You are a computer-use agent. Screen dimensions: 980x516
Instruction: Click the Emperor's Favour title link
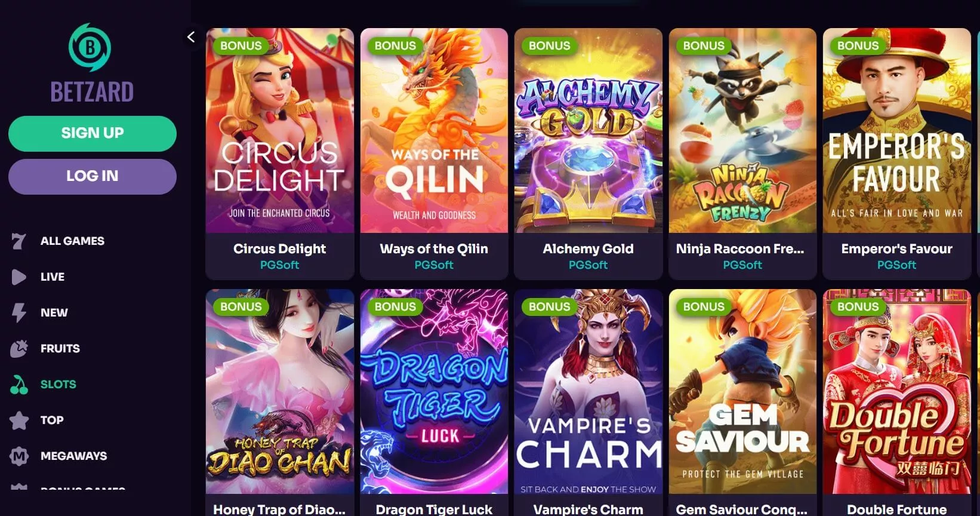(x=896, y=249)
